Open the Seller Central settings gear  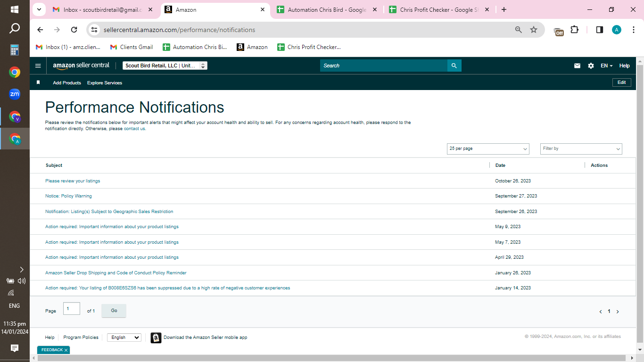tap(591, 66)
